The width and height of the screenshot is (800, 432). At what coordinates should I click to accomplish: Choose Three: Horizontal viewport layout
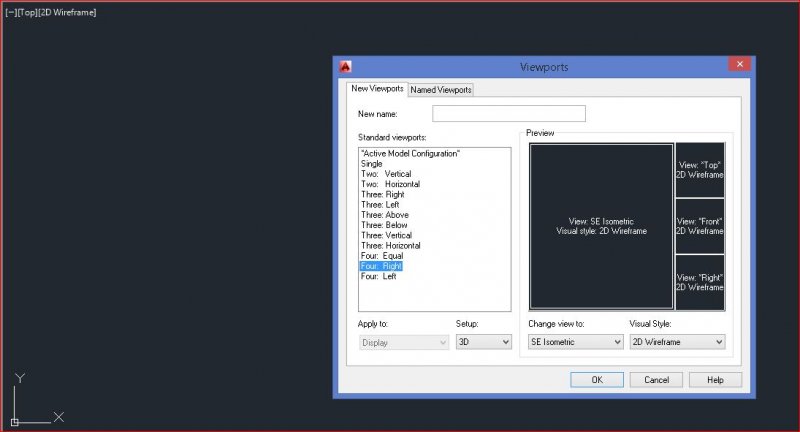391,245
